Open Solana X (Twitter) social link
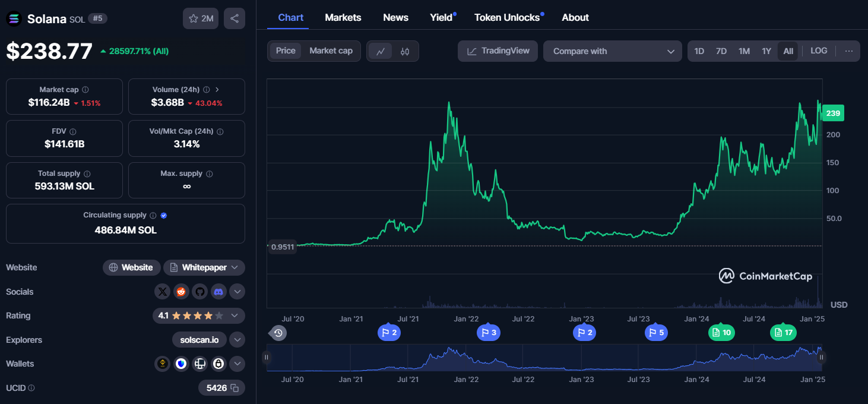This screenshot has height=404, width=868. point(162,292)
